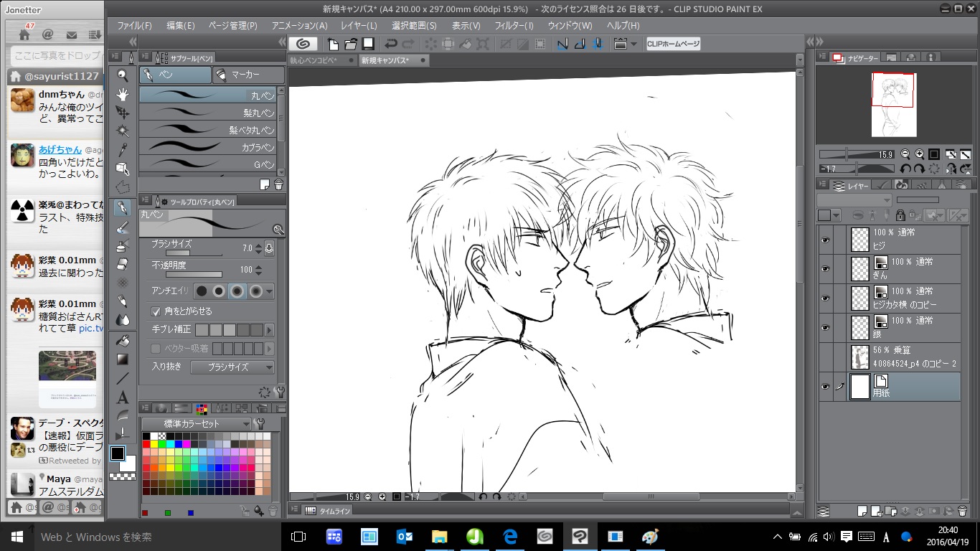Select the no anti-aliasing option
980x551 pixels.
tap(202, 291)
